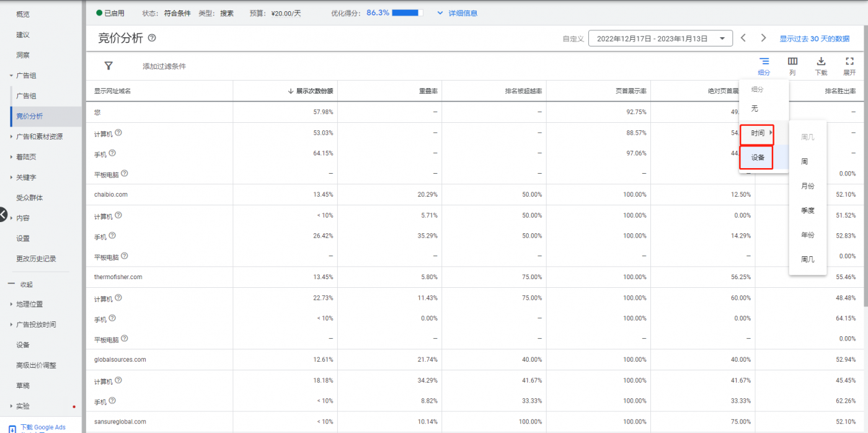Click the thermofisher.com row text
The width and height of the screenshot is (868, 433).
pos(118,277)
